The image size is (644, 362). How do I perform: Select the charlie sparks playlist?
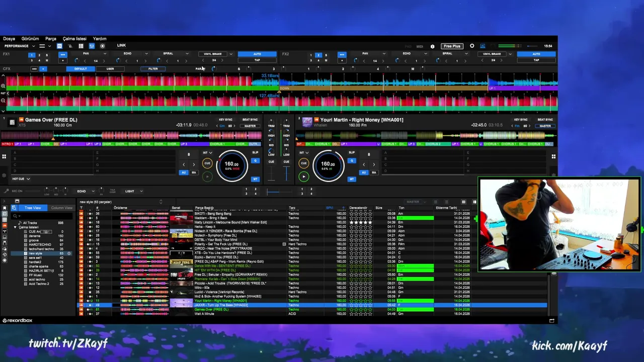[38, 266]
